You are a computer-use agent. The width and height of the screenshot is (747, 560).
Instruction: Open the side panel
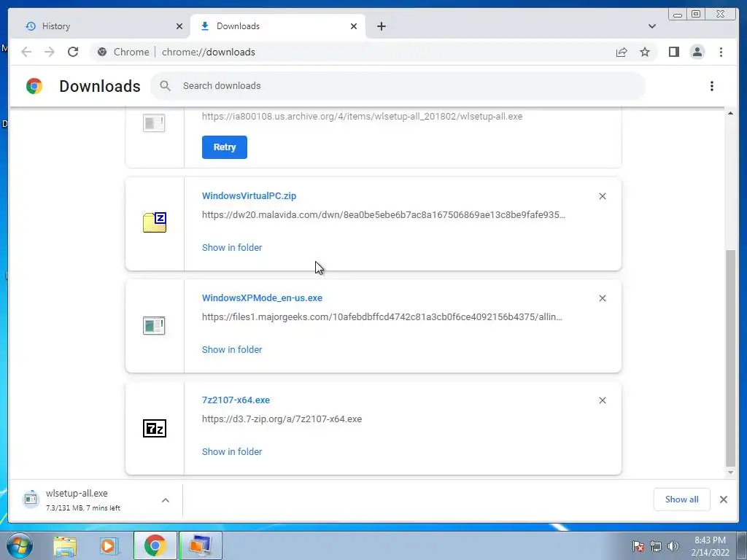pos(673,52)
